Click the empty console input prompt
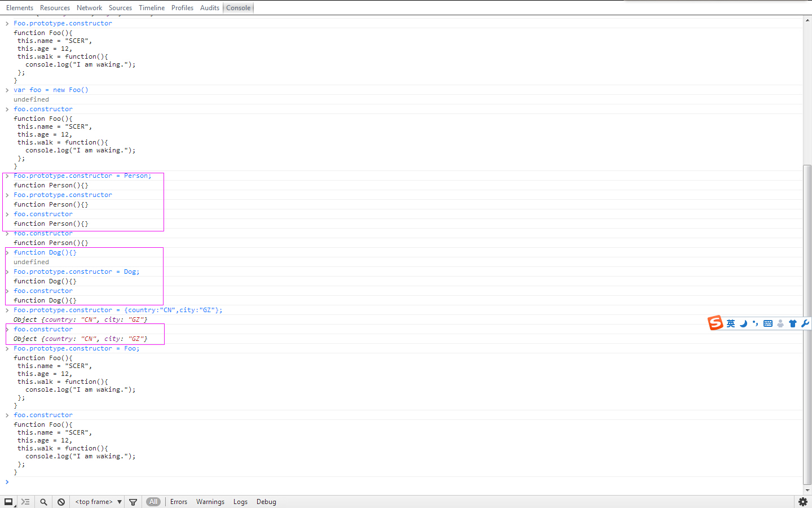812x508 pixels. (226, 482)
